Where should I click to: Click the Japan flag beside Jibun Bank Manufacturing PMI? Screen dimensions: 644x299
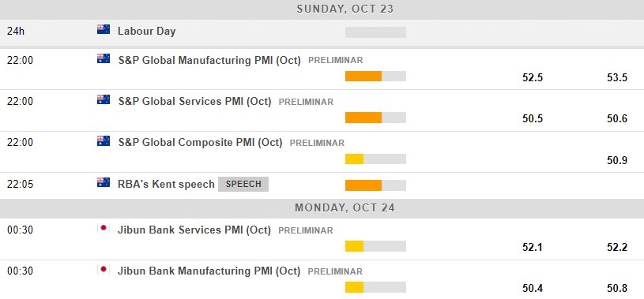104,270
